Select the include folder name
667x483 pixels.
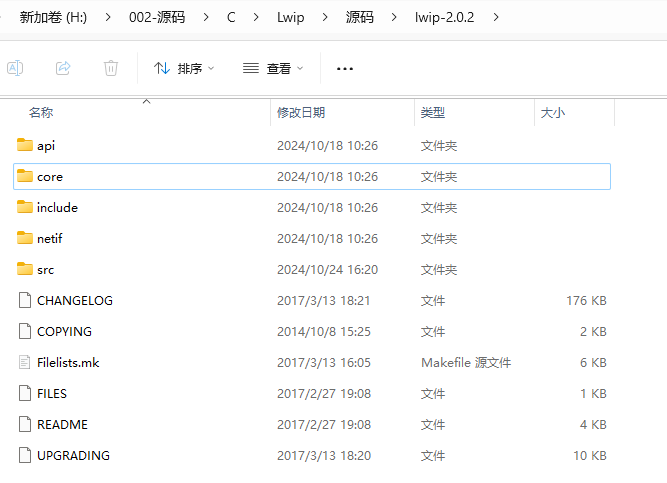tap(57, 208)
